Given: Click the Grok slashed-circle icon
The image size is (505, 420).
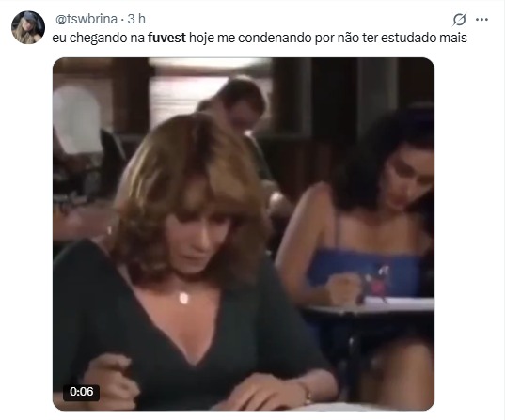Looking at the screenshot, I should (x=459, y=20).
